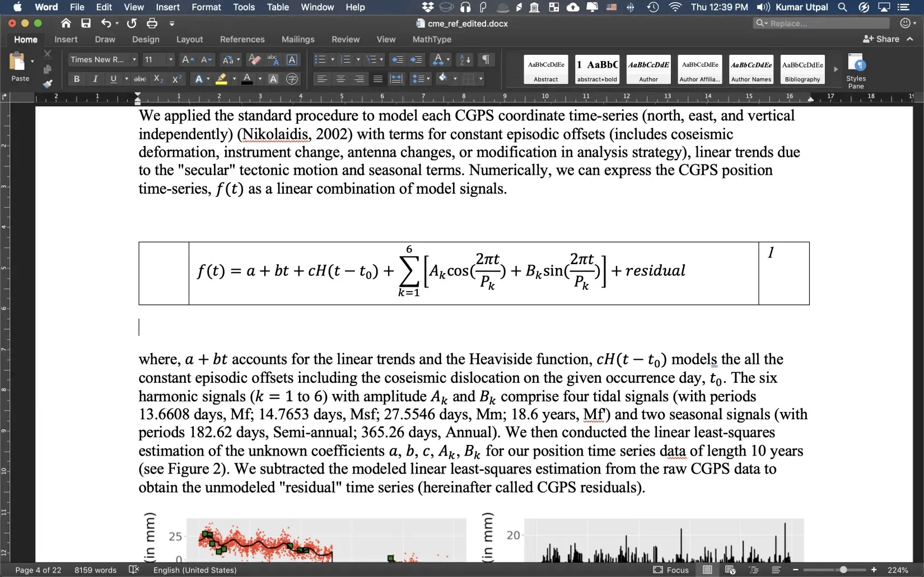Apply superscript formatting

tap(177, 79)
